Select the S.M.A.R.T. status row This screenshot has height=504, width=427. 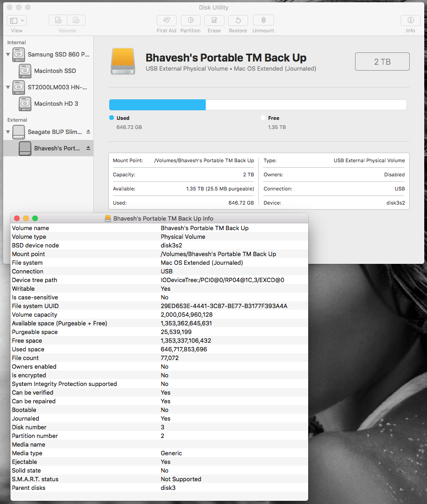pyautogui.click(x=159, y=479)
